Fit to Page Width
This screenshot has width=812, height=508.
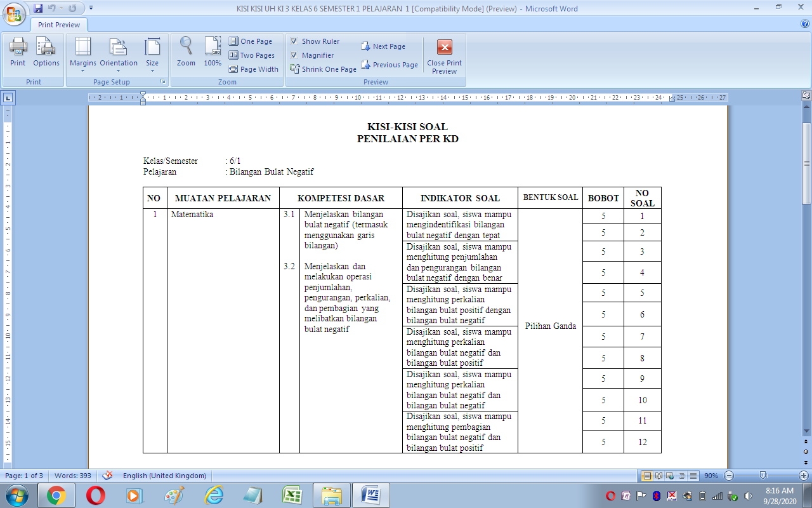point(254,69)
